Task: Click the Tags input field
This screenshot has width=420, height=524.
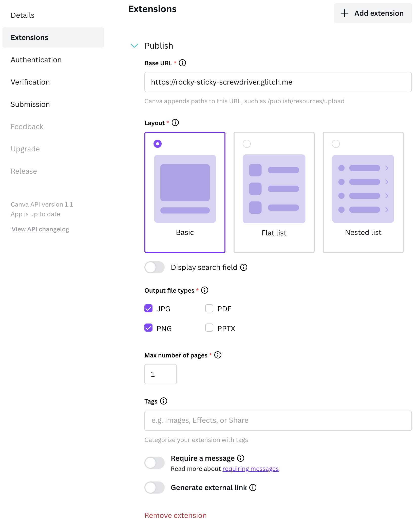Action: [x=278, y=421]
